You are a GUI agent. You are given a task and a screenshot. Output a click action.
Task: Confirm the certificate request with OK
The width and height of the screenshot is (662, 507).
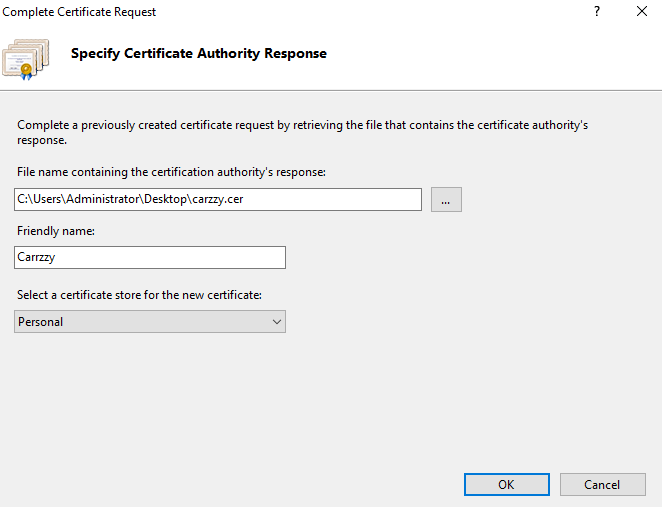point(506,484)
